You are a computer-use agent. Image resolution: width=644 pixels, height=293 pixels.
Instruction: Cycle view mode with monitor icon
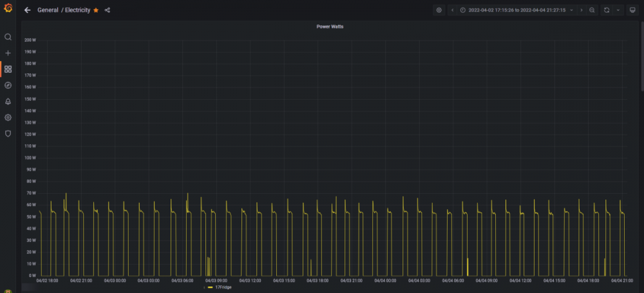pyautogui.click(x=632, y=10)
